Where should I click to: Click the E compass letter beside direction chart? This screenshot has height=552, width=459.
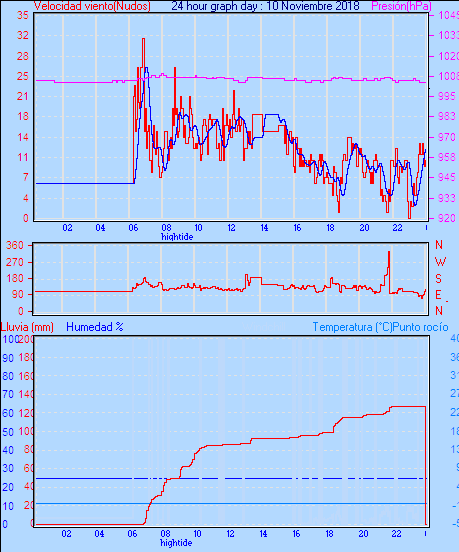point(438,295)
